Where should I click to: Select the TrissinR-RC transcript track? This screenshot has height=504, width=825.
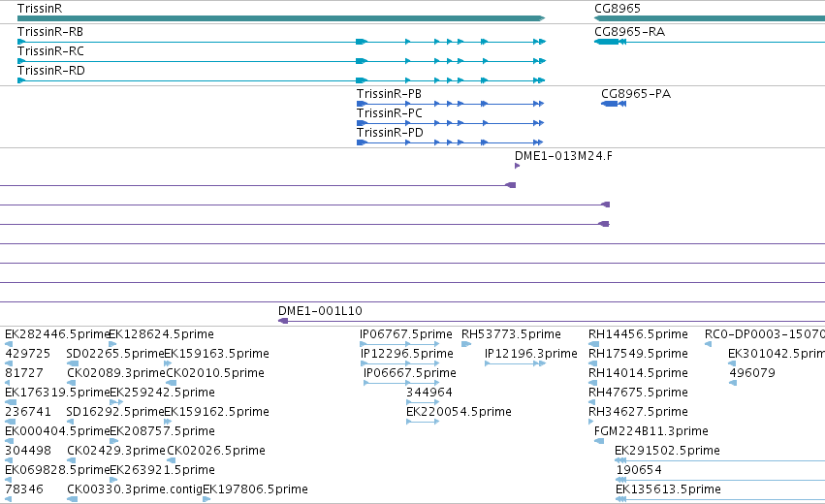pos(281,61)
